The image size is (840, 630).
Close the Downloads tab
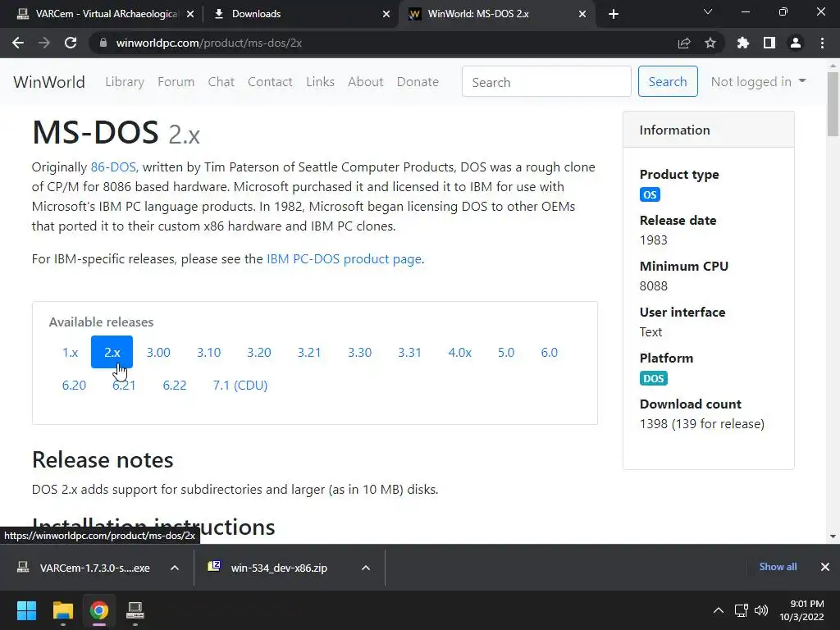[x=386, y=14]
